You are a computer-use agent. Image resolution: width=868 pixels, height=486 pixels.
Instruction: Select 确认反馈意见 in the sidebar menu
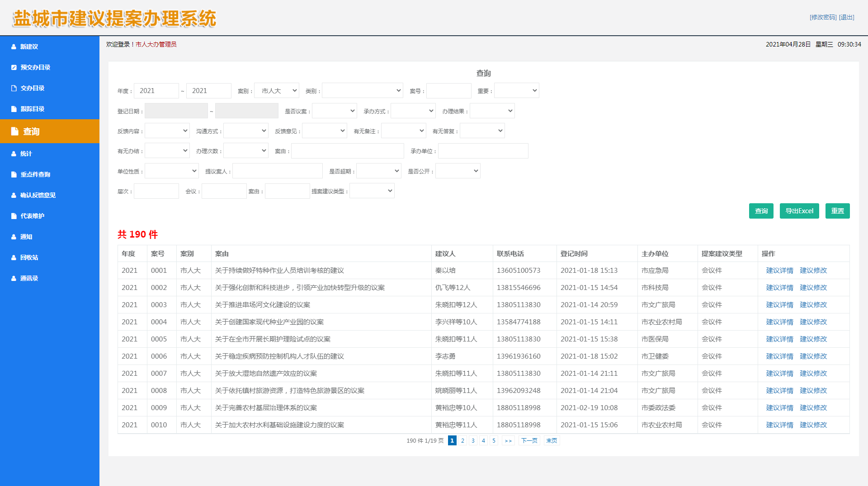tap(38, 195)
